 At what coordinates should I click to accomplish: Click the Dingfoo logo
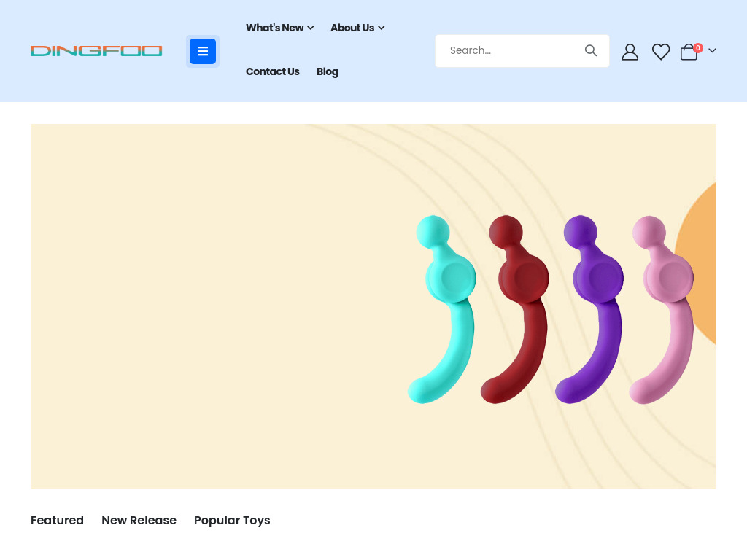point(96,51)
